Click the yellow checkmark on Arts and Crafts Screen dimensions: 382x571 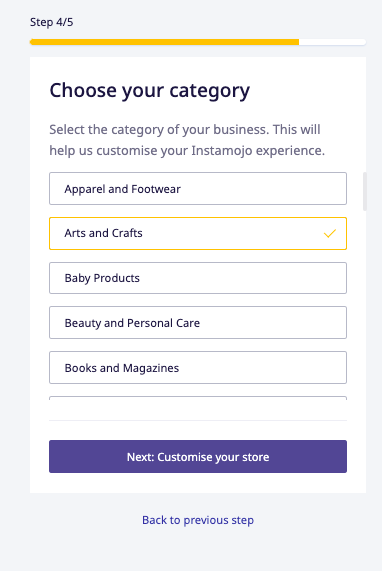pos(330,233)
